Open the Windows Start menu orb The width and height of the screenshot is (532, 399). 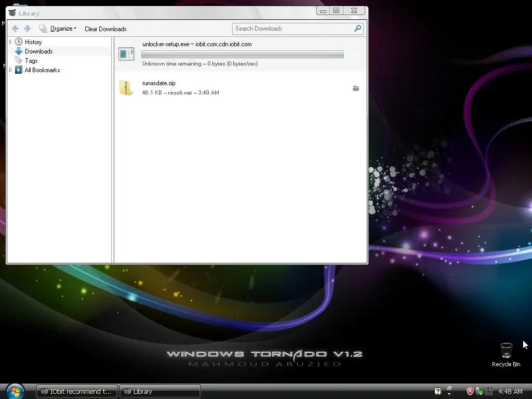click(x=15, y=391)
